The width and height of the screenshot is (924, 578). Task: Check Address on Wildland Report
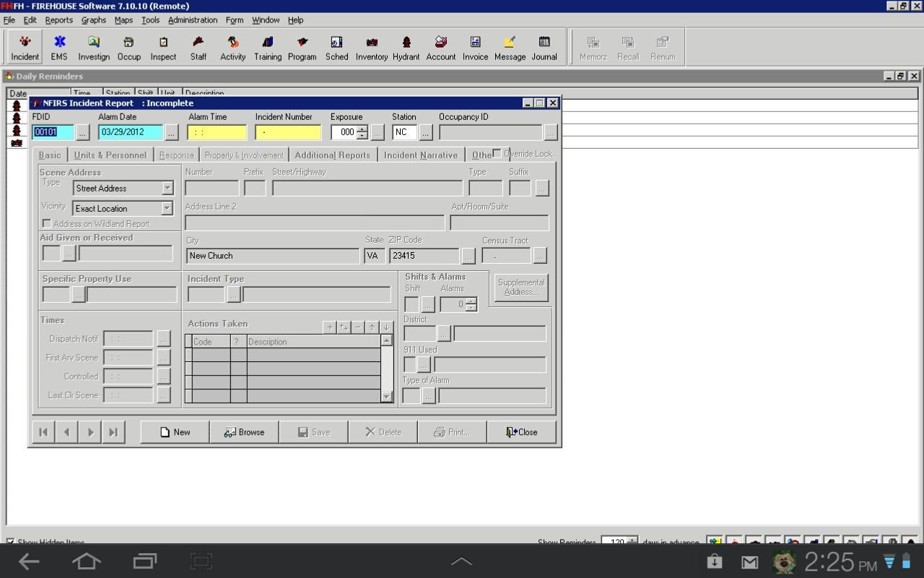coord(47,223)
